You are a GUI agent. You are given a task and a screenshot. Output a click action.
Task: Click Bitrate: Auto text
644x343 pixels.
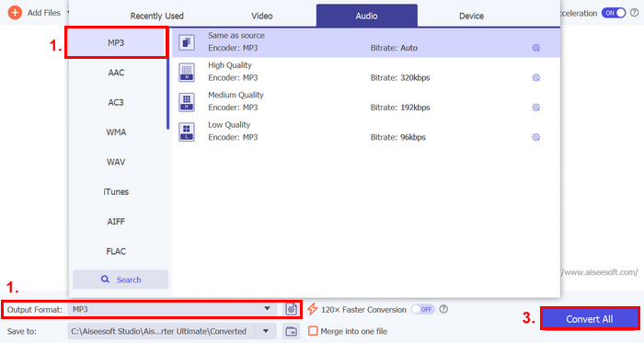(394, 48)
